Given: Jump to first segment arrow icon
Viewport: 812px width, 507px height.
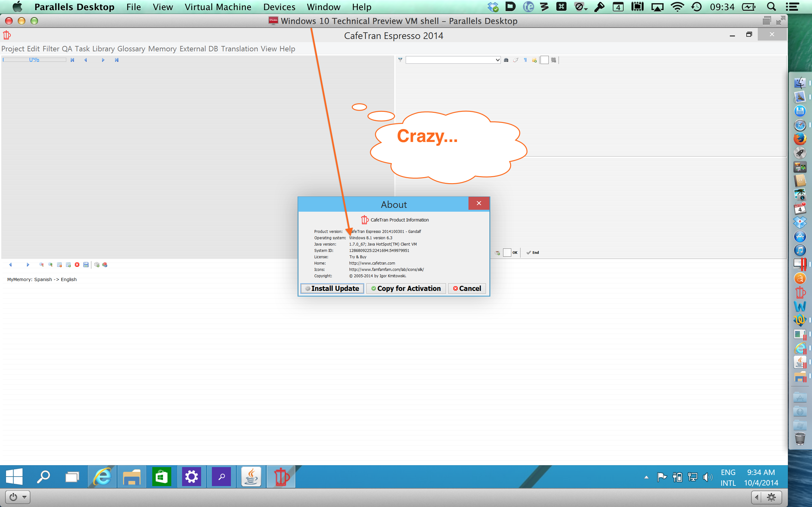Looking at the screenshot, I should [72, 60].
